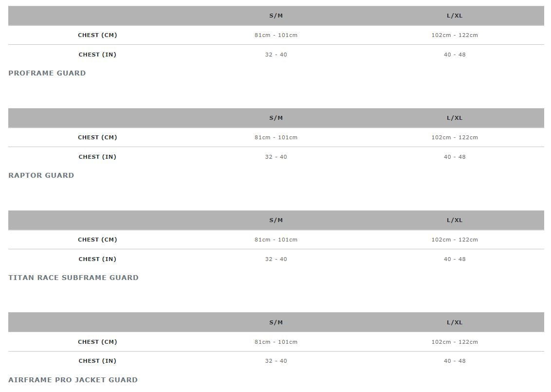Select L/XL column header below Titan Race Subframe heading
551x392 pixels.
pos(455,322)
